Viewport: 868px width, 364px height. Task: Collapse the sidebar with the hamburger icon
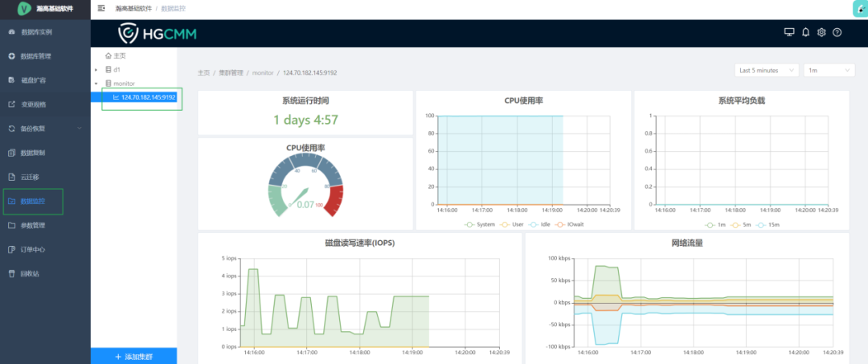pos(100,8)
